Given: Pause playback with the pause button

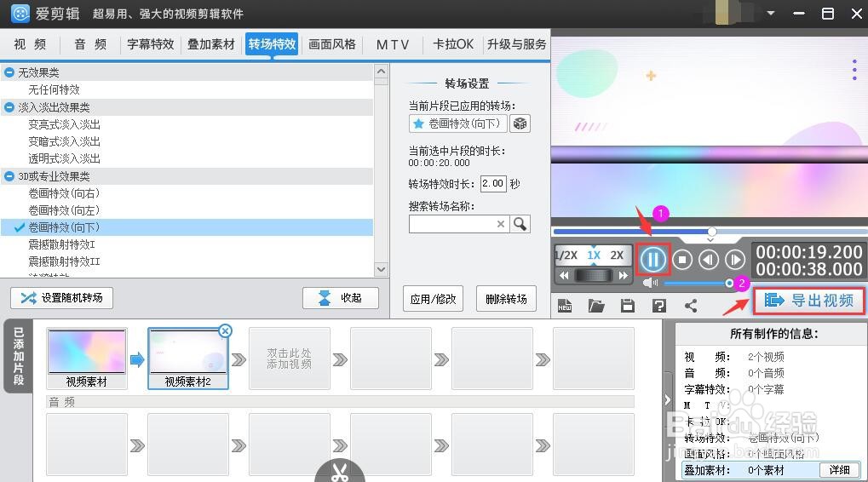Looking at the screenshot, I should click(653, 259).
